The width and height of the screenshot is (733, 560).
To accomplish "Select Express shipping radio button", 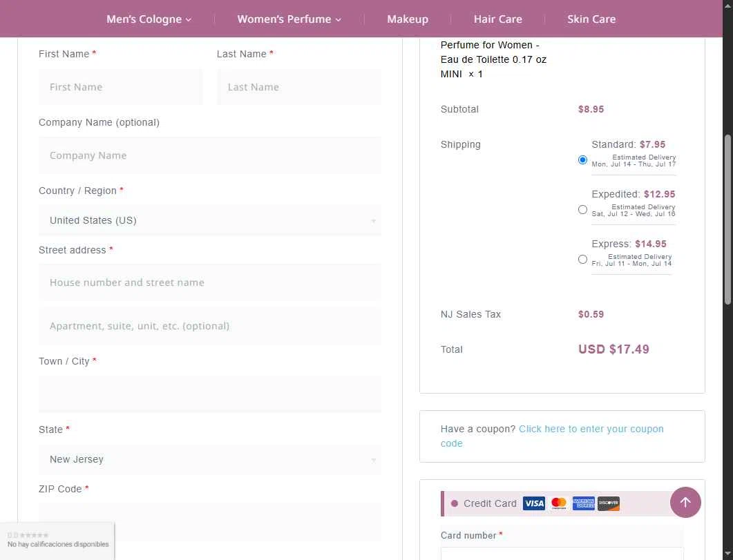I will click(582, 260).
